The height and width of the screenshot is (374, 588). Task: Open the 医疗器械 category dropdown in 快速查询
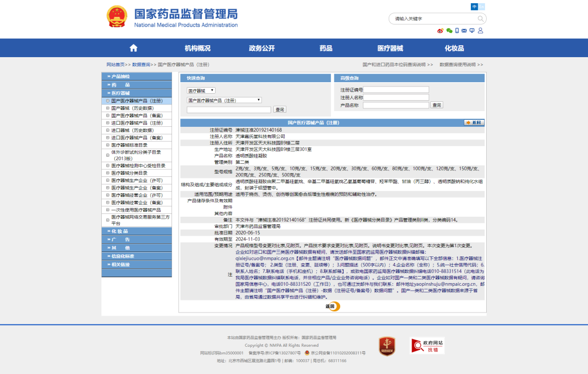(201, 90)
